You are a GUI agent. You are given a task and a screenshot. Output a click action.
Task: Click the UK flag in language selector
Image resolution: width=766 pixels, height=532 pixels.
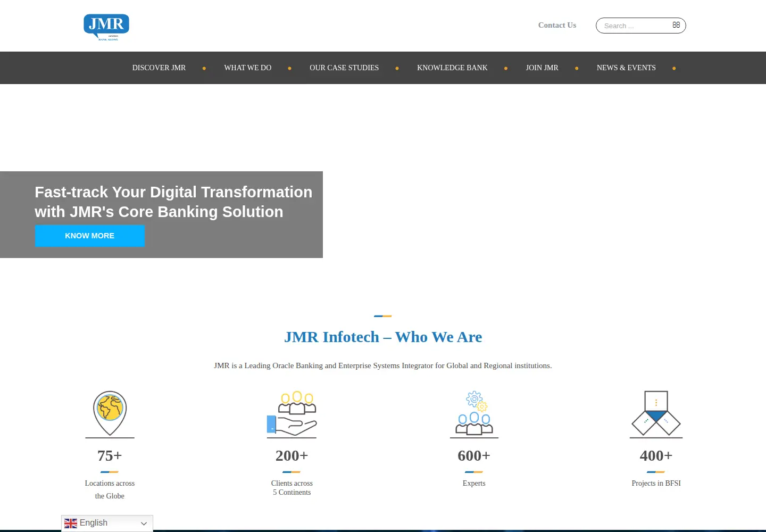tap(71, 523)
